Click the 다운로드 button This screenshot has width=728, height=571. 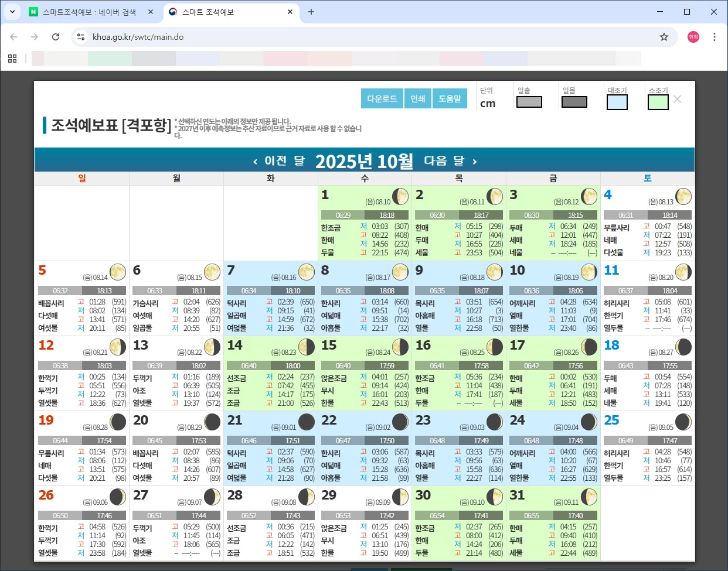[x=382, y=98]
